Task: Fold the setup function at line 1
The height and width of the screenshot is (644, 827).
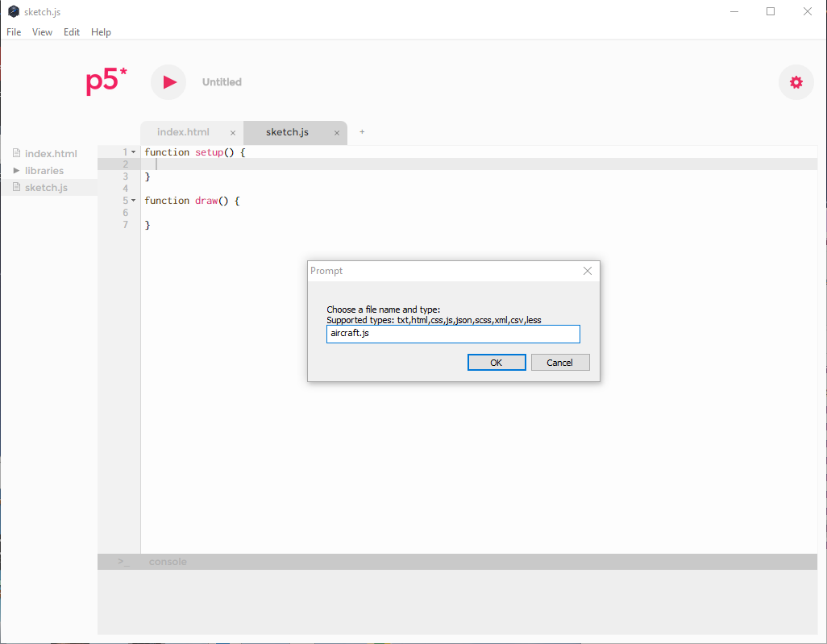Action: tap(134, 152)
